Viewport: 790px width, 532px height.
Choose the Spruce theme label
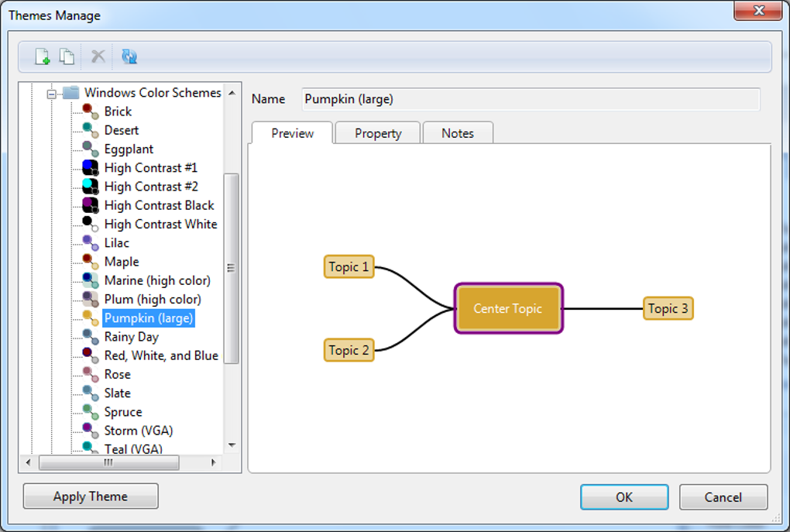(123, 412)
